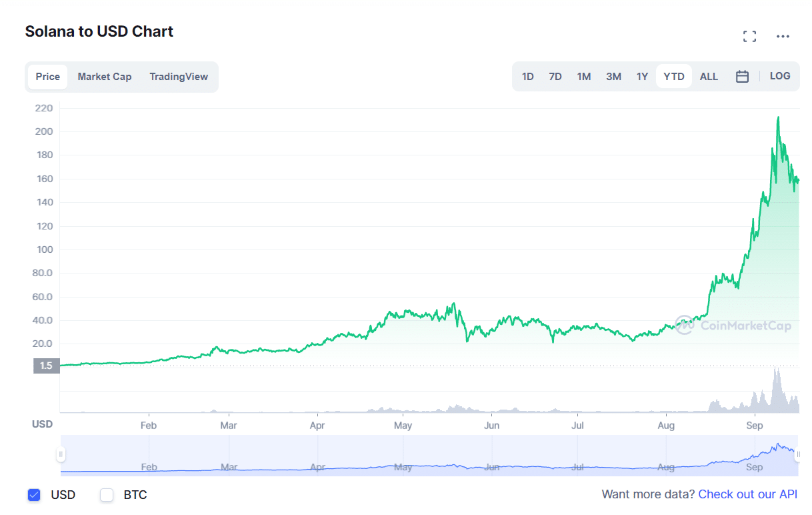Select the Price tab
This screenshot has height=515, width=812.
(48, 77)
